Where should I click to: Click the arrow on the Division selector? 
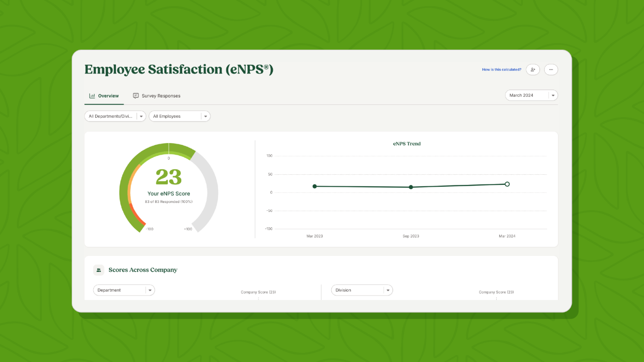tap(388, 290)
